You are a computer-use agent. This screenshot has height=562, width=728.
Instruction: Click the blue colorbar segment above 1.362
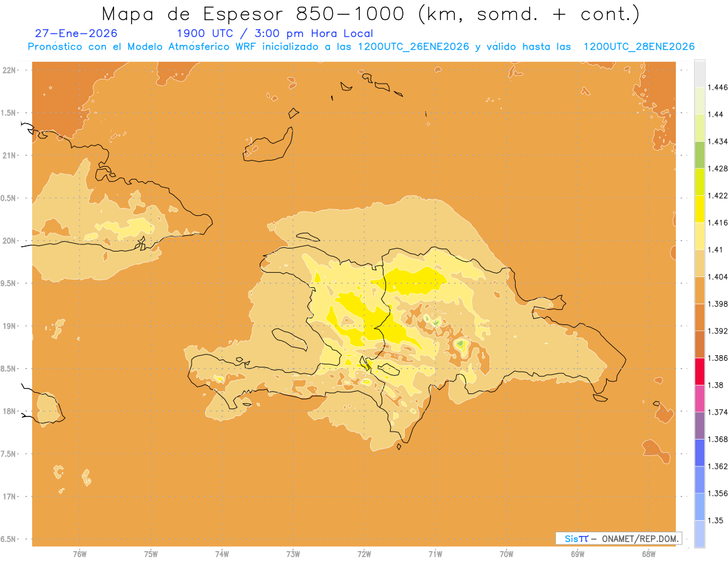pos(699,453)
